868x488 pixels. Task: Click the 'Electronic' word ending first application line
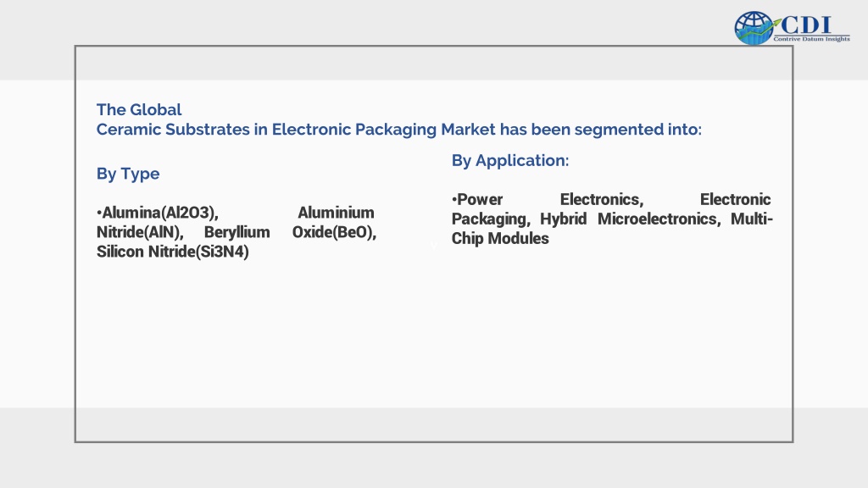click(735, 199)
